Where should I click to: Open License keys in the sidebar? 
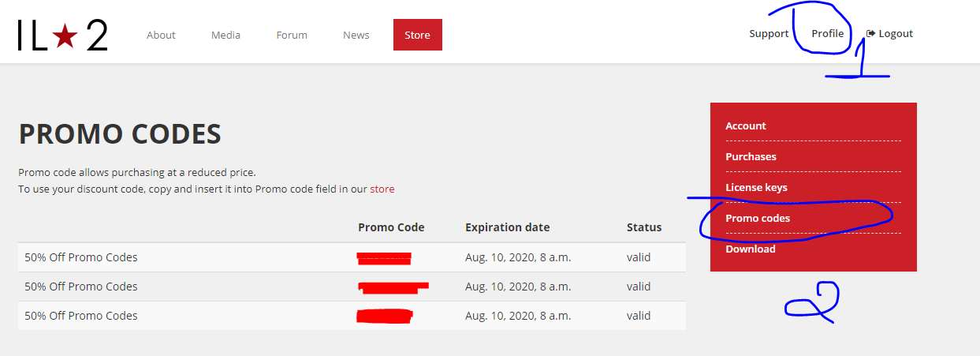[756, 188]
